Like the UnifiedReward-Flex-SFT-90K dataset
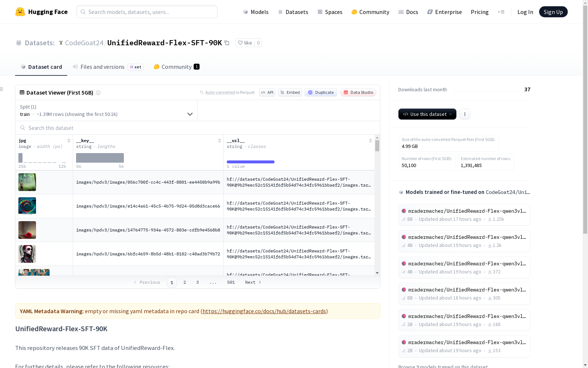Viewport: 588px width, 368px height. (x=245, y=43)
